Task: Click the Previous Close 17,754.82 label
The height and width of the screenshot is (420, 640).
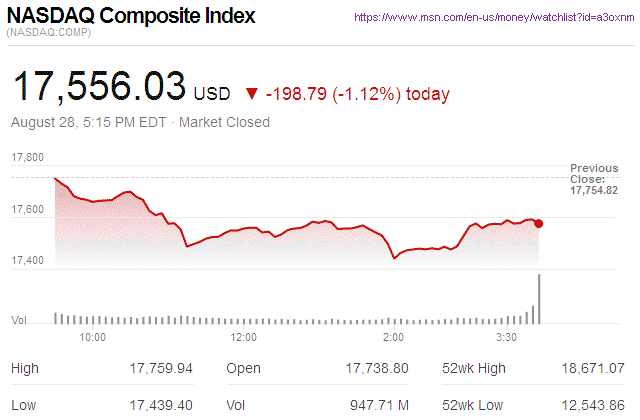Action: point(594,179)
